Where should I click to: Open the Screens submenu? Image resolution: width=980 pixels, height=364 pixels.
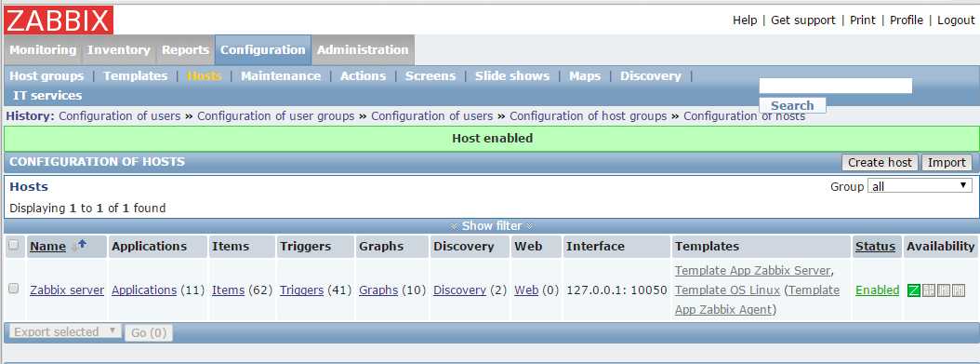(430, 75)
